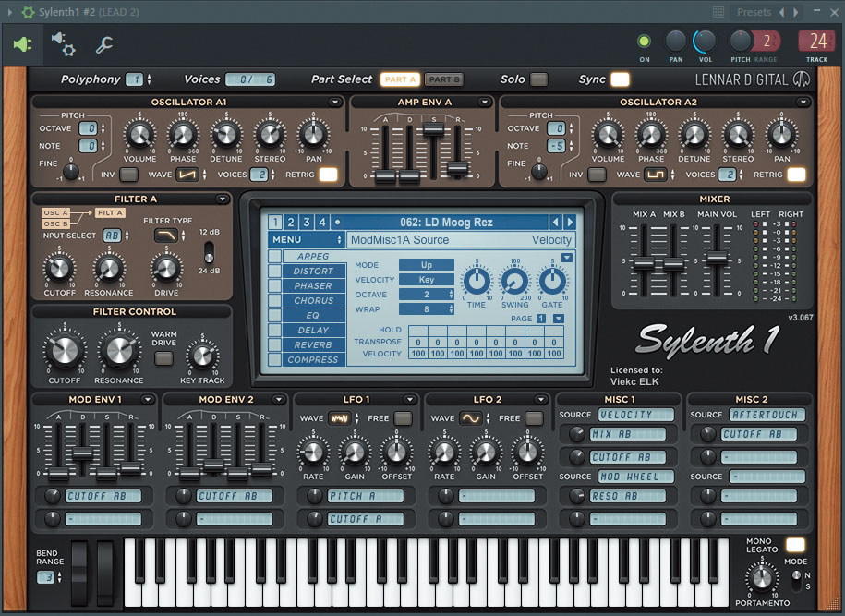Viewport: 845px width, 616px height.
Task: Click the preset grid browser icon
Action: coord(718,12)
